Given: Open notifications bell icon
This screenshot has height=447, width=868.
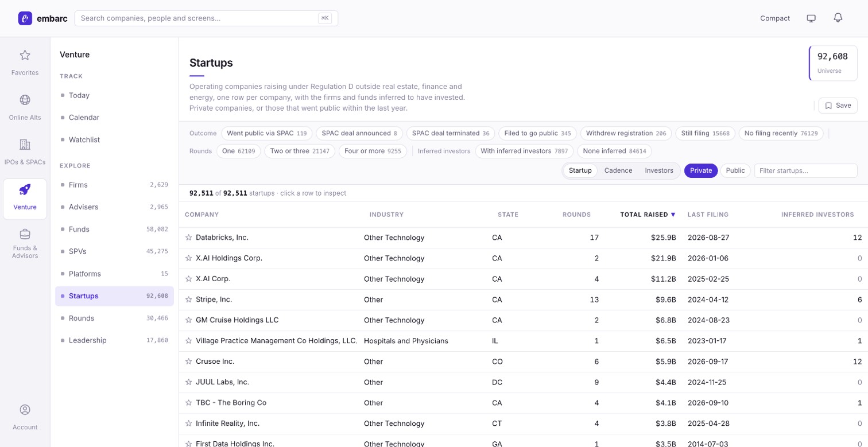Looking at the screenshot, I should tap(838, 18).
